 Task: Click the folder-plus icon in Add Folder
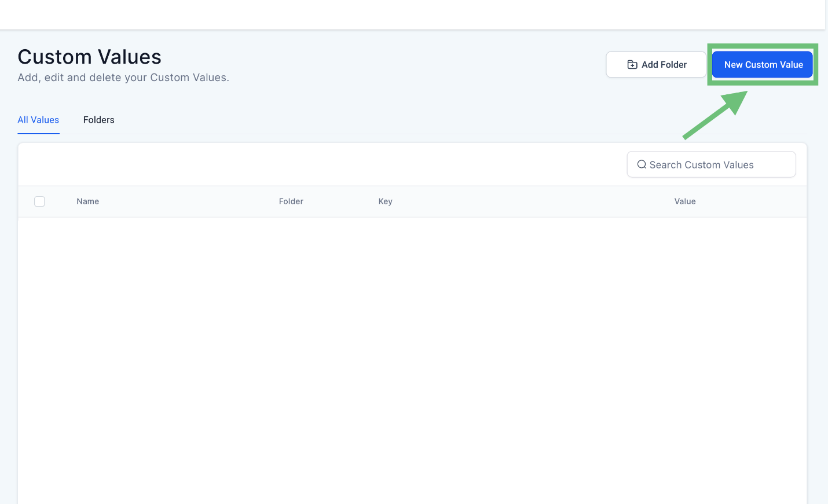632,65
